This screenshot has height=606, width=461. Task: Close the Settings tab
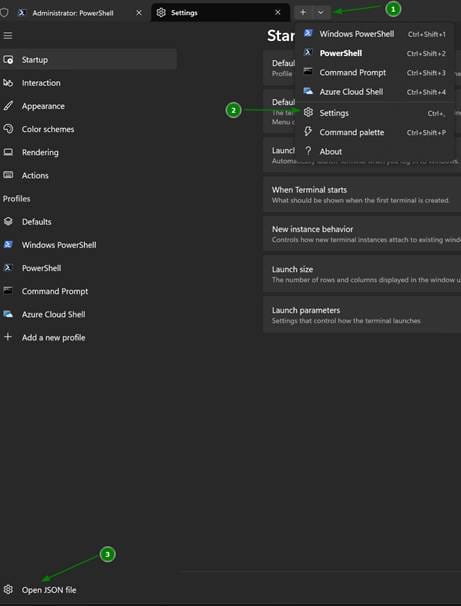[277, 13]
